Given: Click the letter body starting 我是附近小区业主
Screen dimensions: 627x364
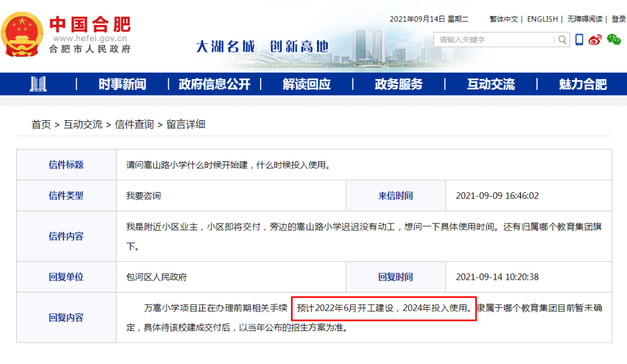Looking at the screenshot, I should click(364, 236).
